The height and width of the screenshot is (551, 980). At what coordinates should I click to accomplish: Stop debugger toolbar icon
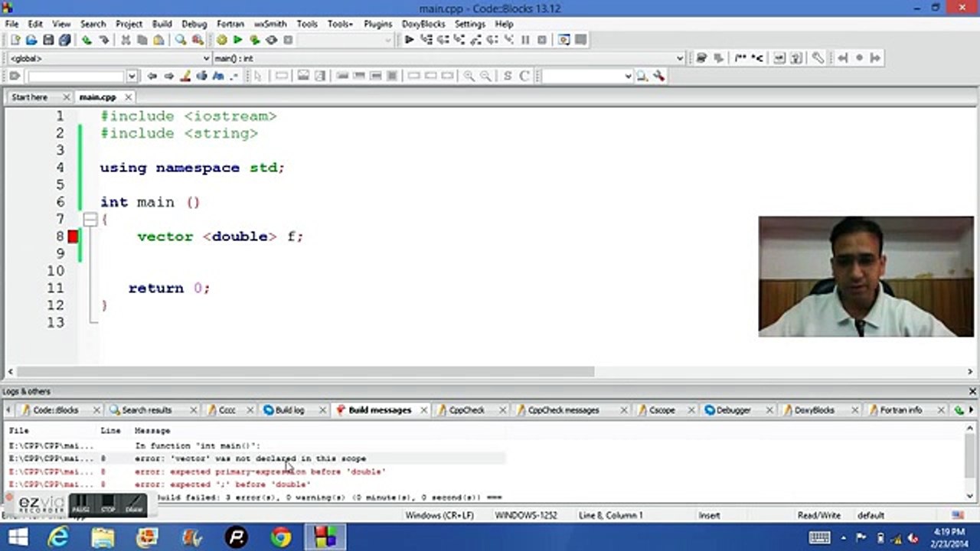point(542,40)
